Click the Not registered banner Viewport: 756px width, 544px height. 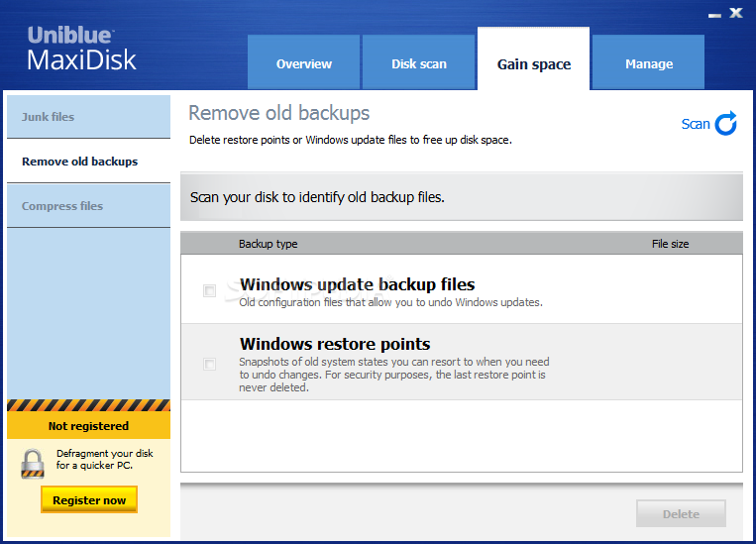[x=89, y=426]
